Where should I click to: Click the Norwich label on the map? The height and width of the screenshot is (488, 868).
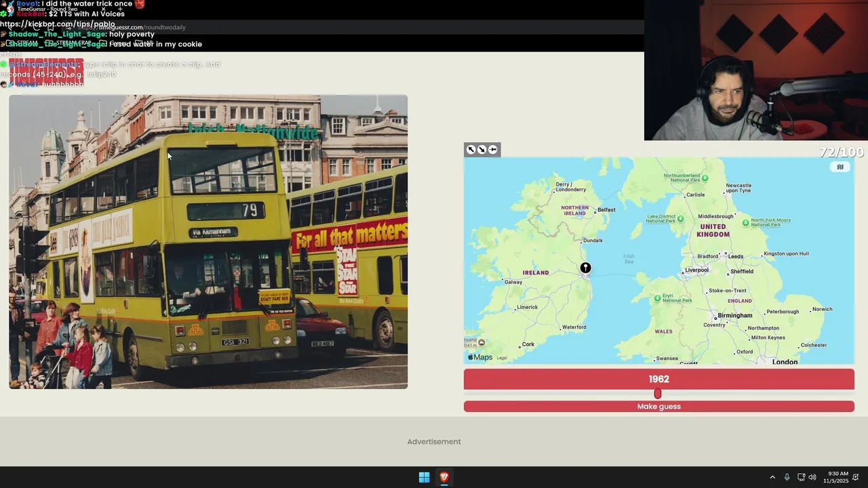coord(822,309)
